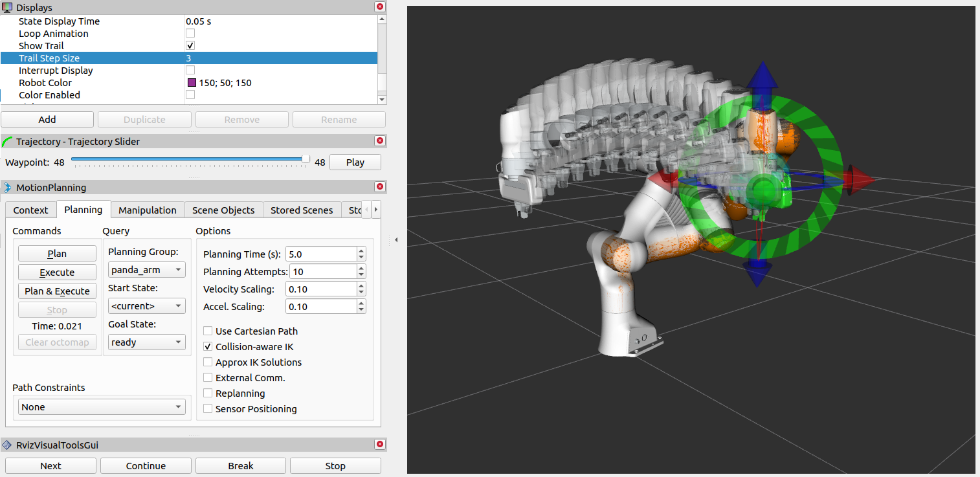
Task: Increase Velocity Scaling with up stepper
Action: [x=361, y=285]
